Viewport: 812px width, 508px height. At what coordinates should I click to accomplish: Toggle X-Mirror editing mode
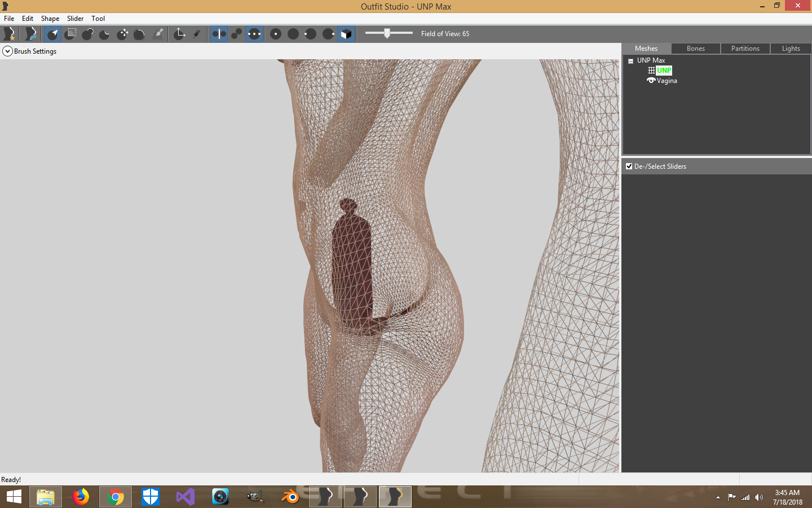click(x=219, y=34)
